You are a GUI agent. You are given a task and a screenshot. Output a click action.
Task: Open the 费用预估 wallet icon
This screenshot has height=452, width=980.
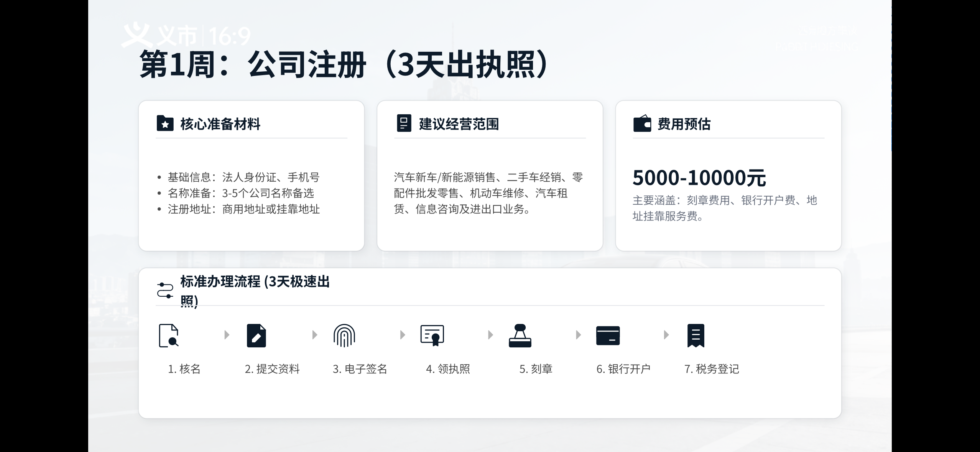(641, 124)
